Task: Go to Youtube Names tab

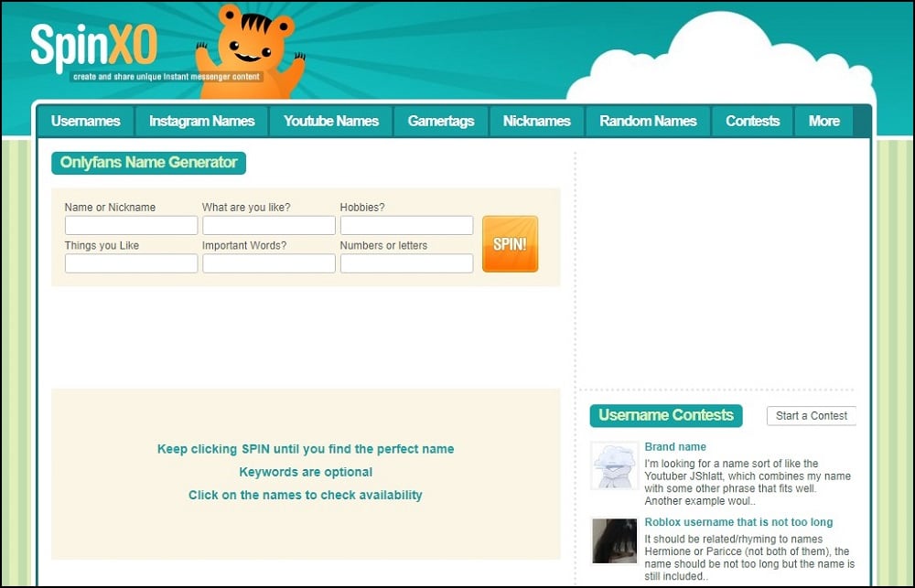Action: (x=331, y=122)
